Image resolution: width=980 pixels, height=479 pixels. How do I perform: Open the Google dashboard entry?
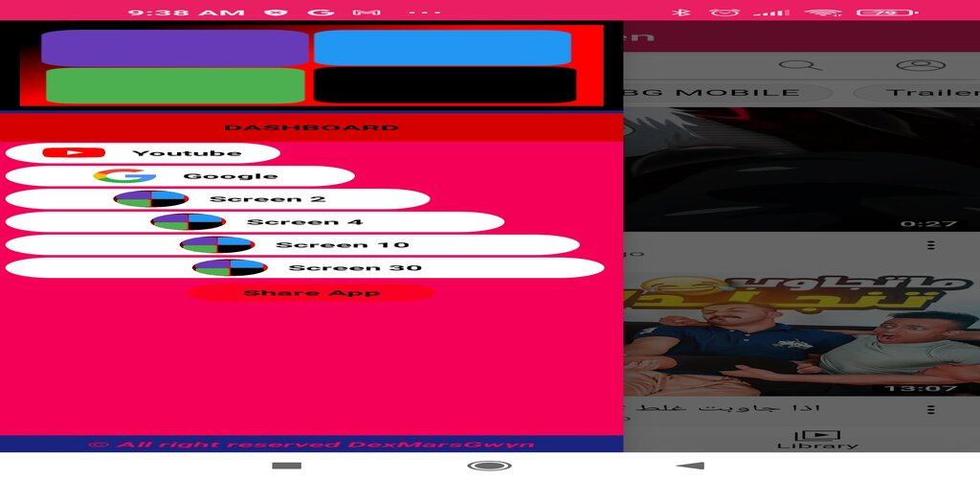[180, 176]
